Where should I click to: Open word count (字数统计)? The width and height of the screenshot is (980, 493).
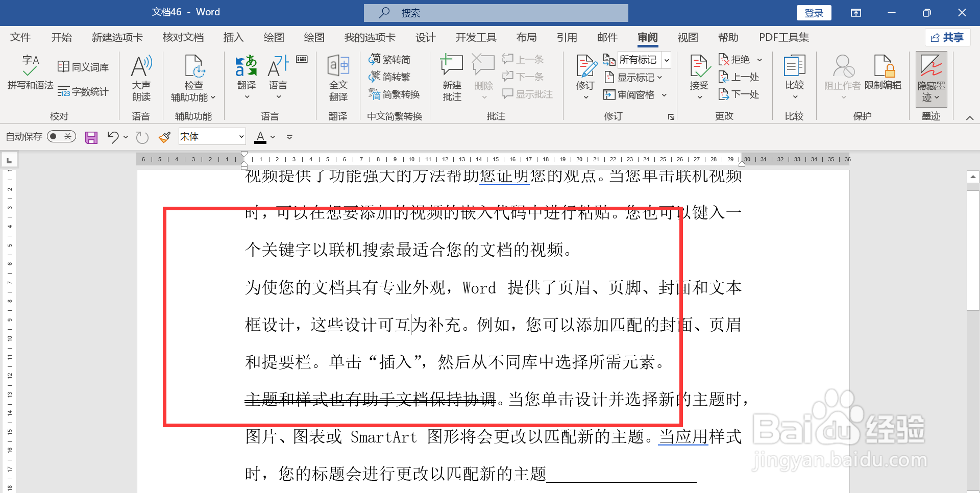83,92
